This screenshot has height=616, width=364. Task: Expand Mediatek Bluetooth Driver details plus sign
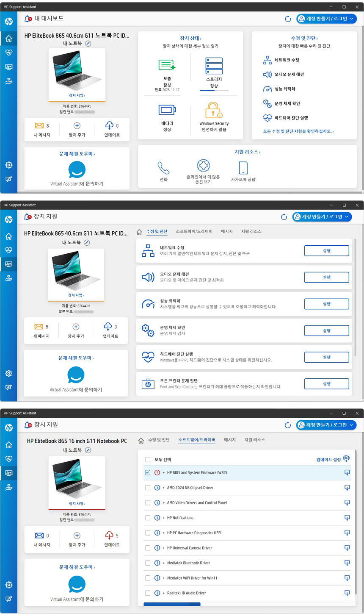point(163,563)
